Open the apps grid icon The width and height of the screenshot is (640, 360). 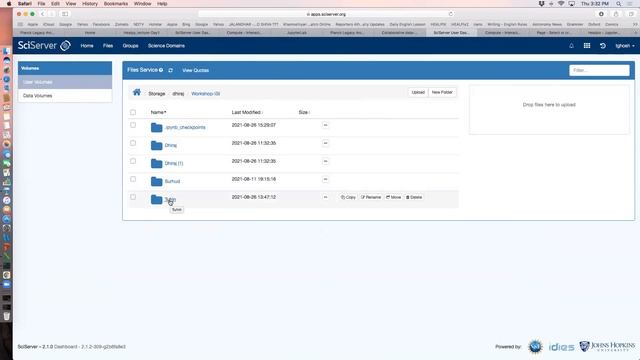point(587,46)
